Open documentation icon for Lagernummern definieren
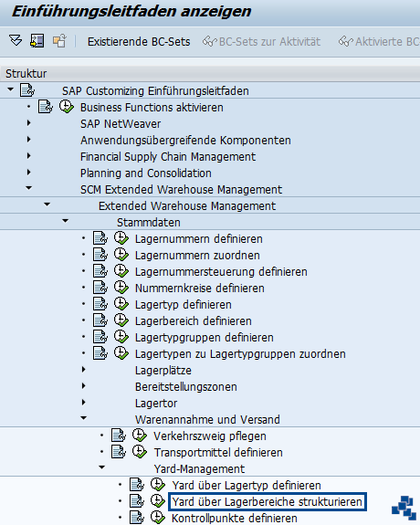Screen dimensions: 420x525 tap(100, 238)
